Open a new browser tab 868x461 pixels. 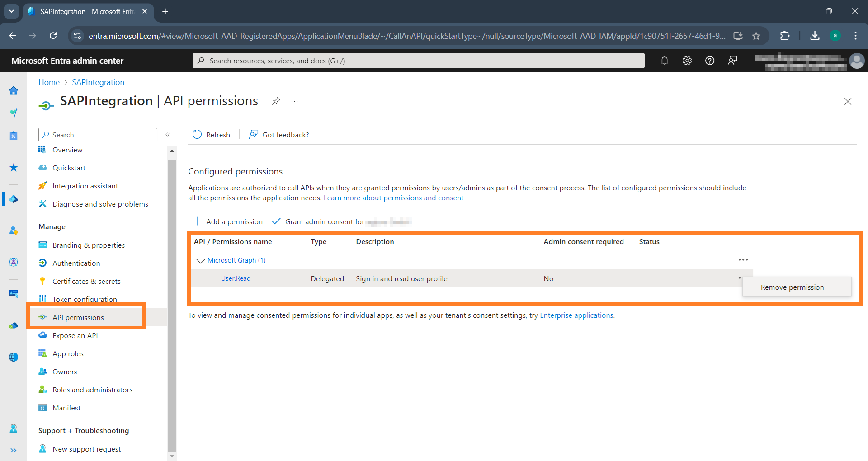click(x=165, y=11)
